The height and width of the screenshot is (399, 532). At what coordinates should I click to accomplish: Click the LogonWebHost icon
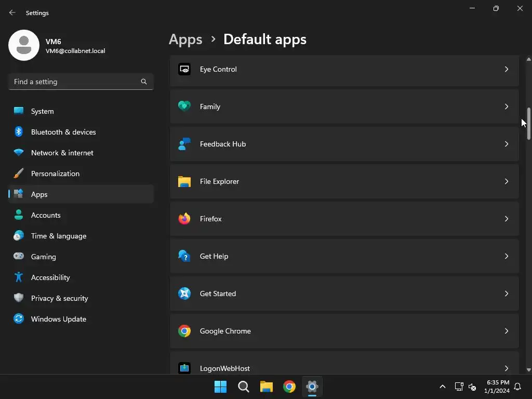point(184,368)
